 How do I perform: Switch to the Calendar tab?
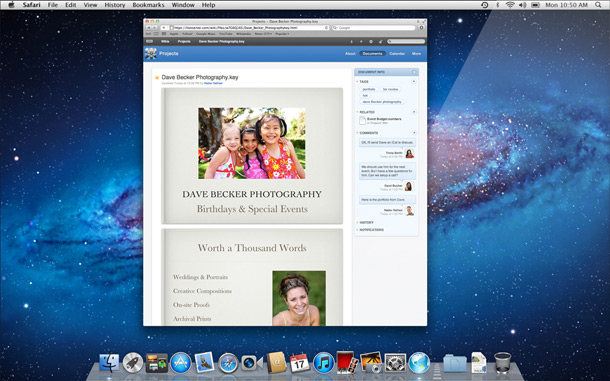click(397, 54)
